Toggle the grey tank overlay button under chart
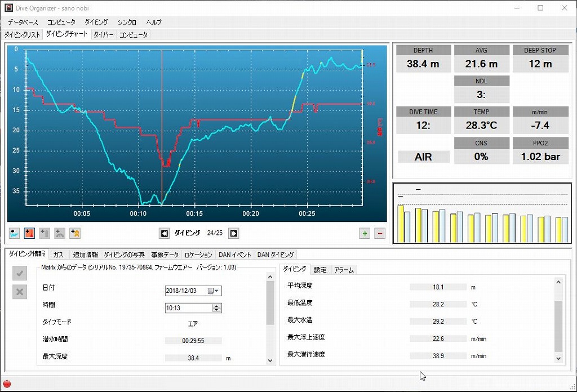 (x=45, y=233)
